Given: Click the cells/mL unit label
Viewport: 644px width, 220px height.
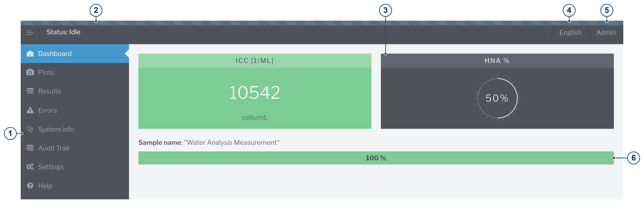Looking at the screenshot, I should click(x=255, y=118).
